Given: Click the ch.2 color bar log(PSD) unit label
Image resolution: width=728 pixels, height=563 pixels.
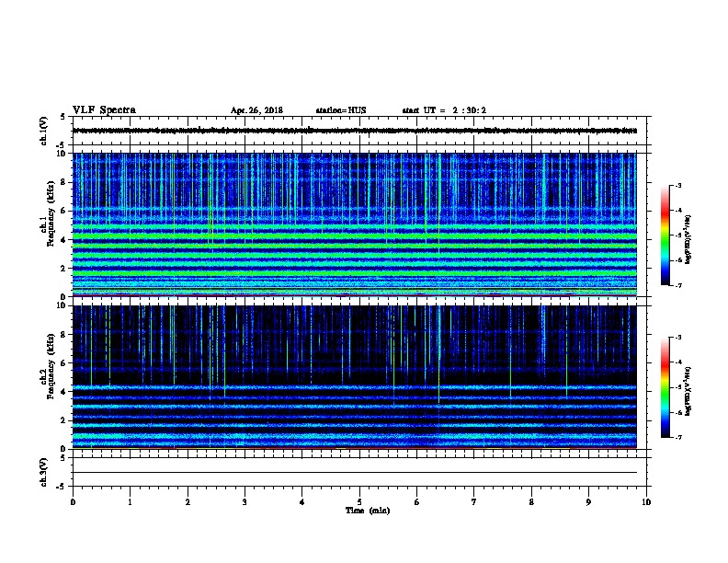Looking at the screenshot, I should click(688, 391).
